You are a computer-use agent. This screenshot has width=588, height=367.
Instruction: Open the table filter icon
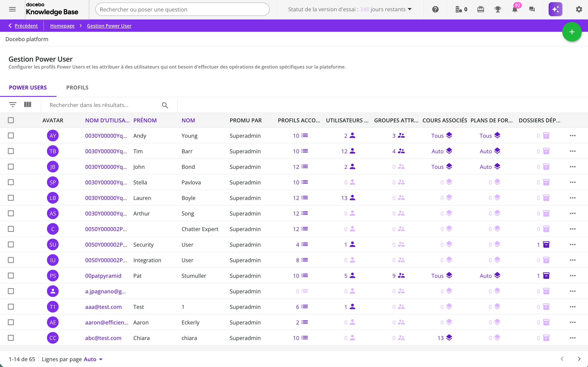point(13,105)
